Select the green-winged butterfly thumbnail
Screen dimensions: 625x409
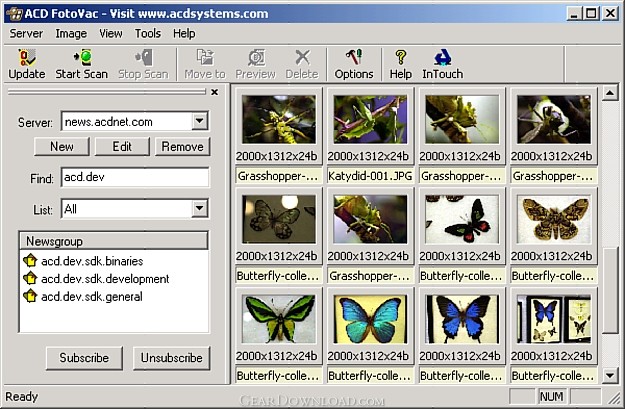click(279, 319)
